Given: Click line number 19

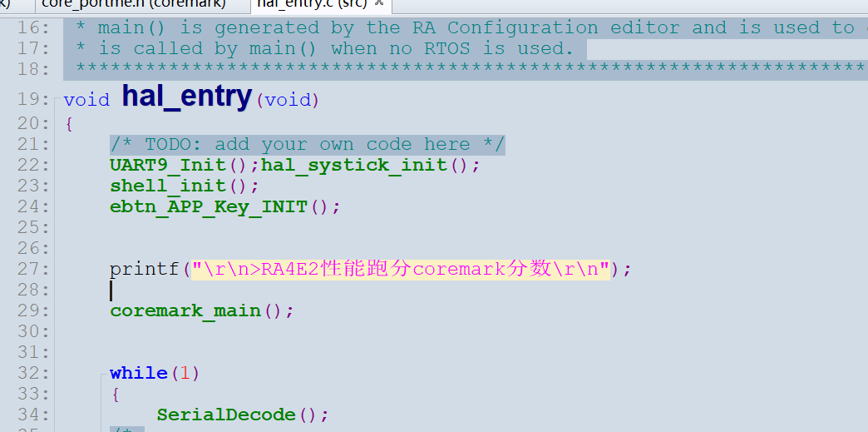Looking at the screenshot, I should coord(32,100).
